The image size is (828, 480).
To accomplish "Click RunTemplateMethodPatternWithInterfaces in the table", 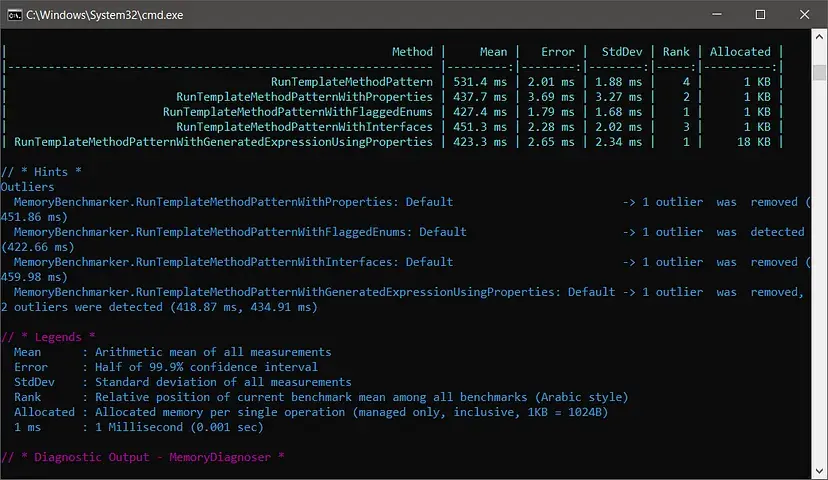I will [x=304, y=127].
